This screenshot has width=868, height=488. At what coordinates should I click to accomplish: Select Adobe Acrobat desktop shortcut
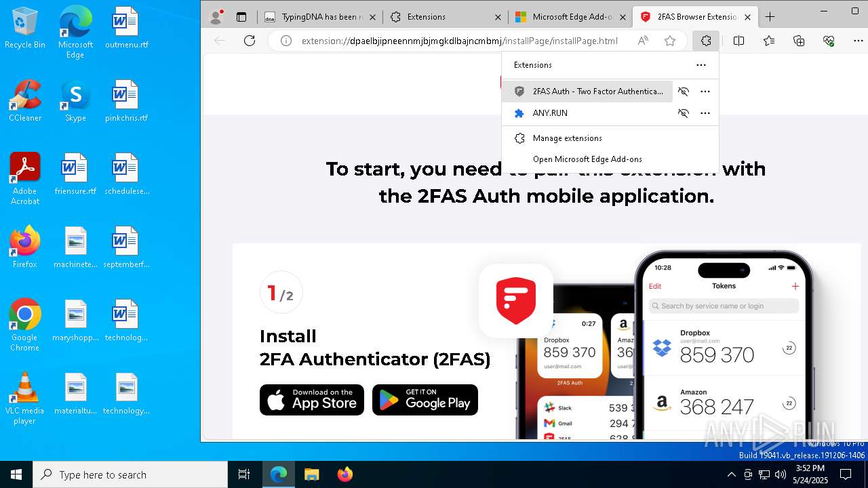click(x=25, y=178)
